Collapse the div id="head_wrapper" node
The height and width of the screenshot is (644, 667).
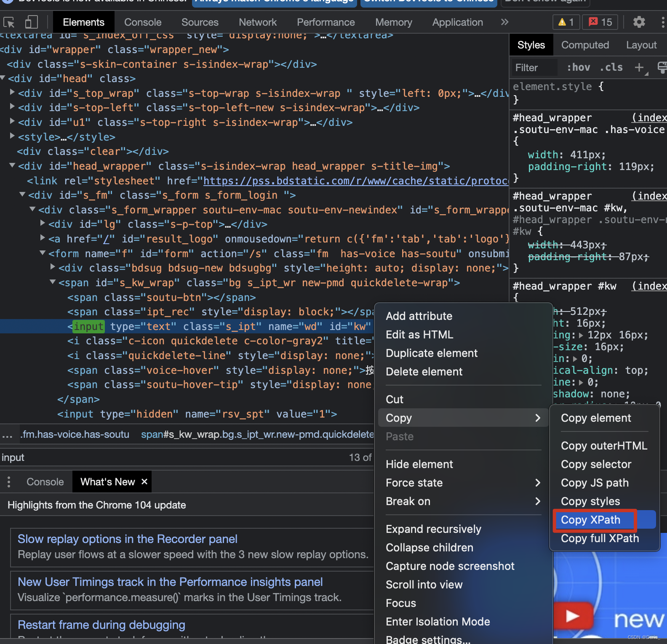point(13,166)
